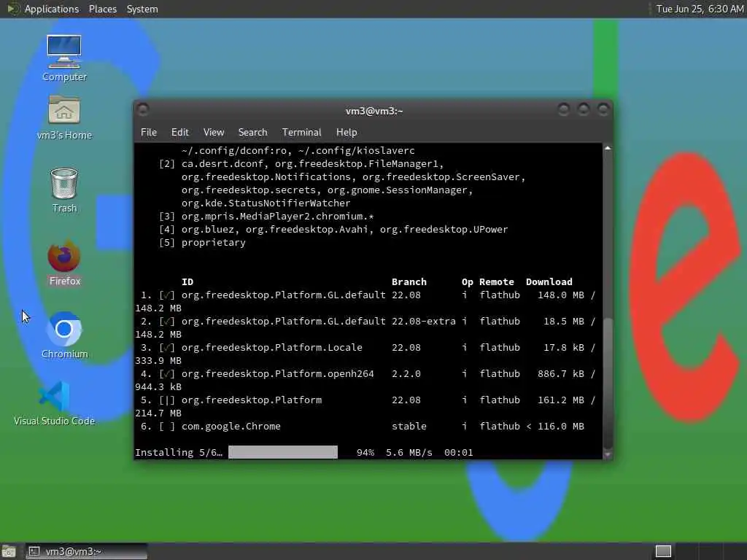
Task: Click the terminal scrollbar thumb
Action: click(x=608, y=382)
